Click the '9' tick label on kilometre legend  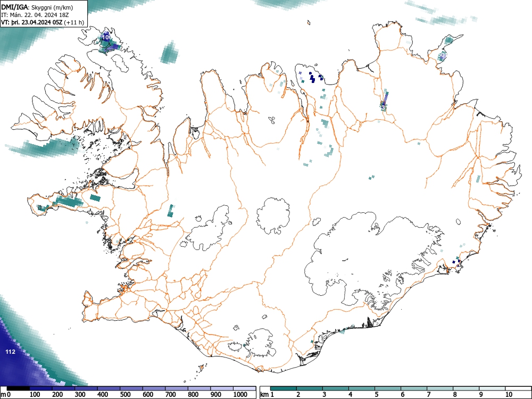pos(481,395)
